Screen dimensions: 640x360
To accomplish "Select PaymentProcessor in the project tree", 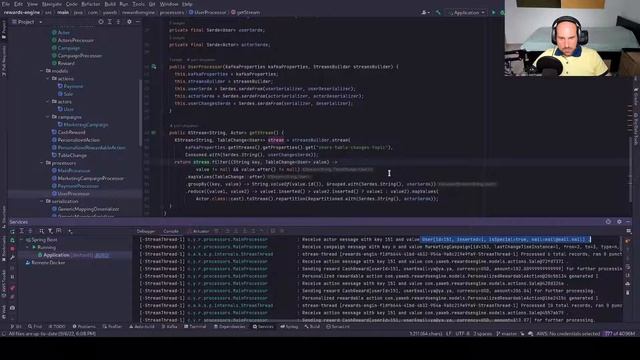I will point(75,186).
